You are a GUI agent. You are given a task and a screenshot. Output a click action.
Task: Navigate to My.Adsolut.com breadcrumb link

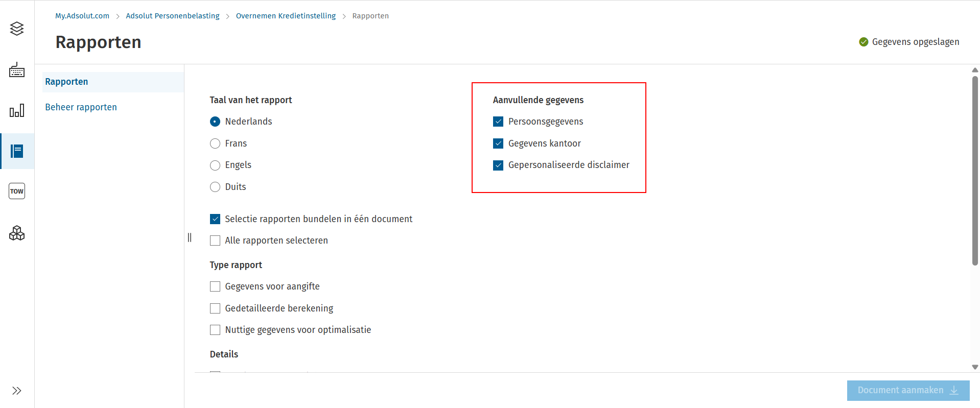coord(82,16)
